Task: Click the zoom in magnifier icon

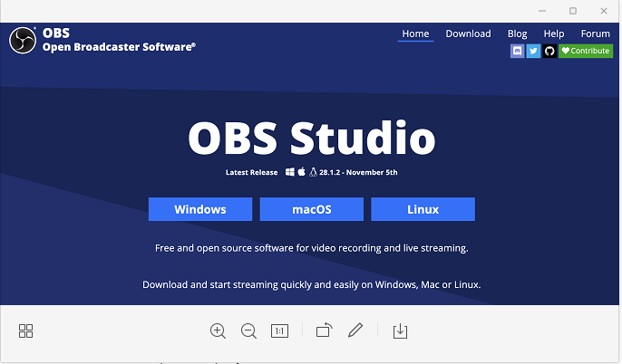Action: pos(218,331)
